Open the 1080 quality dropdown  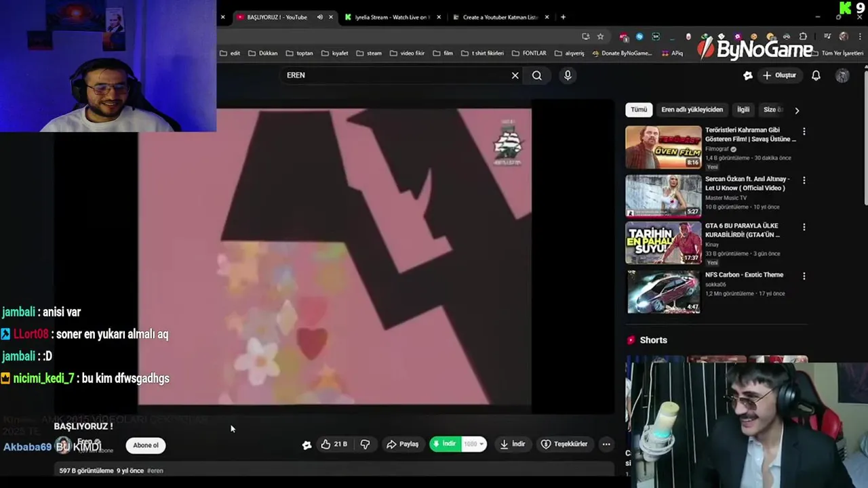pyautogui.click(x=473, y=444)
